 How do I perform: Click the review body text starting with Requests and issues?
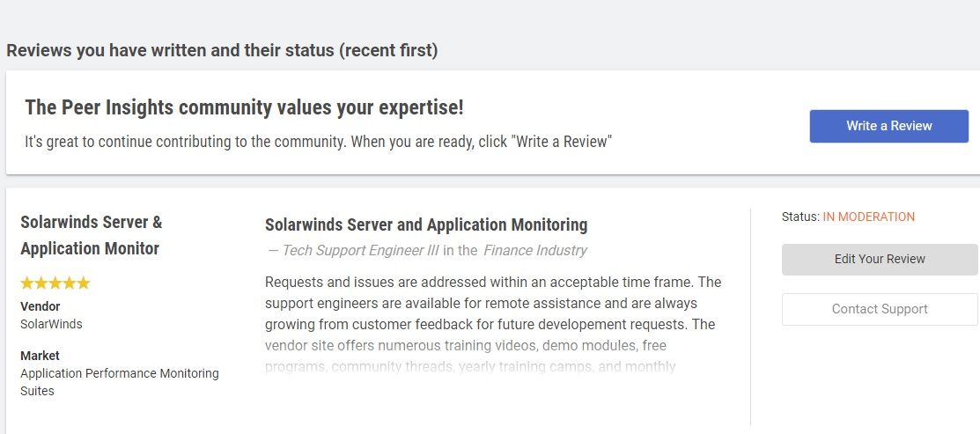tap(493, 324)
